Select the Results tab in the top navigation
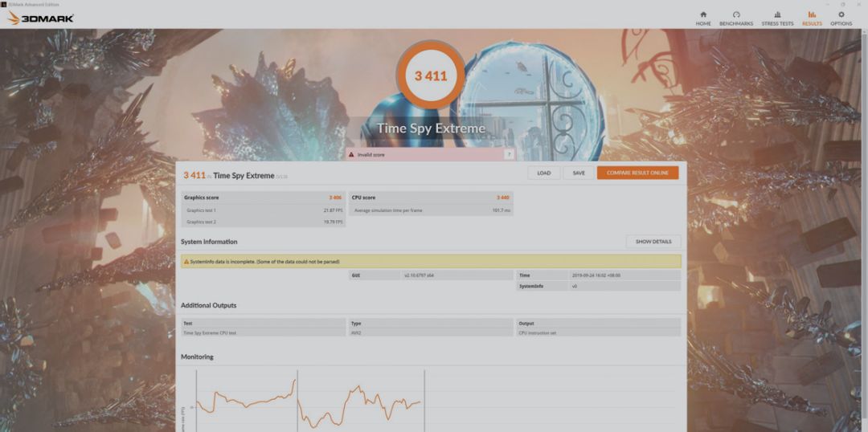 pos(812,18)
